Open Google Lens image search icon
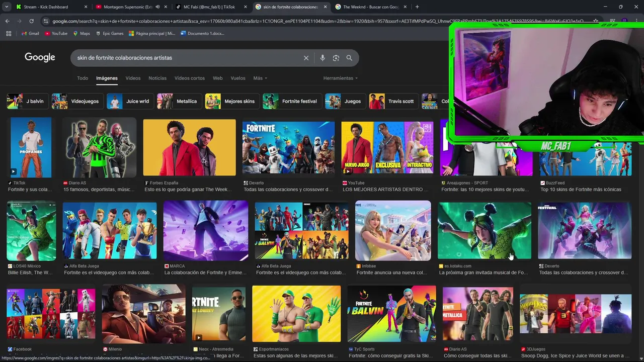Viewport: 644px width, 362px height. coord(336,58)
